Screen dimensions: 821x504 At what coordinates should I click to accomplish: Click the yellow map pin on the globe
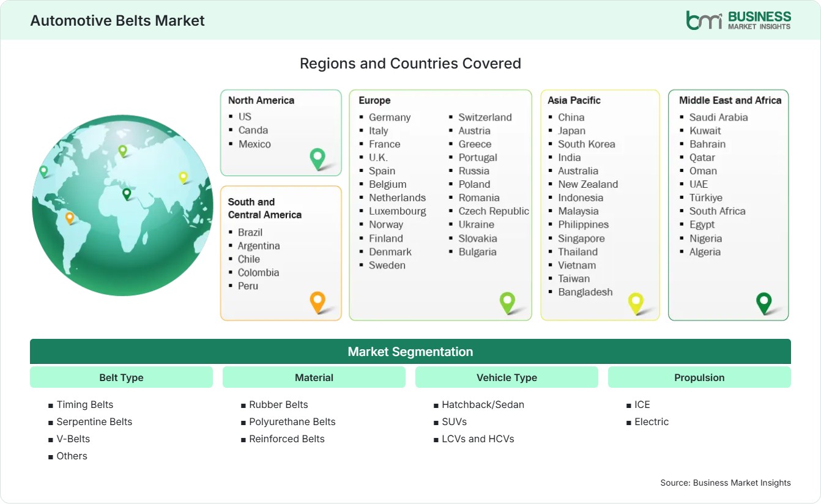pyautogui.click(x=183, y=177)
